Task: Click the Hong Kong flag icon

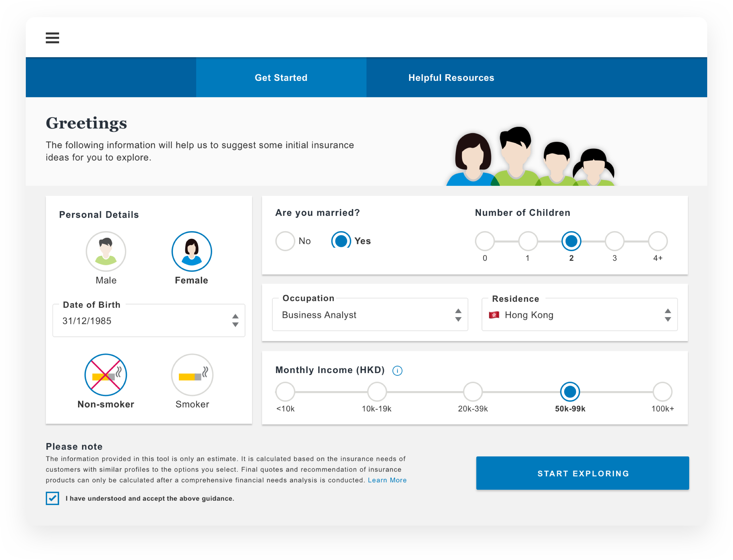Action: pos(494,315)
